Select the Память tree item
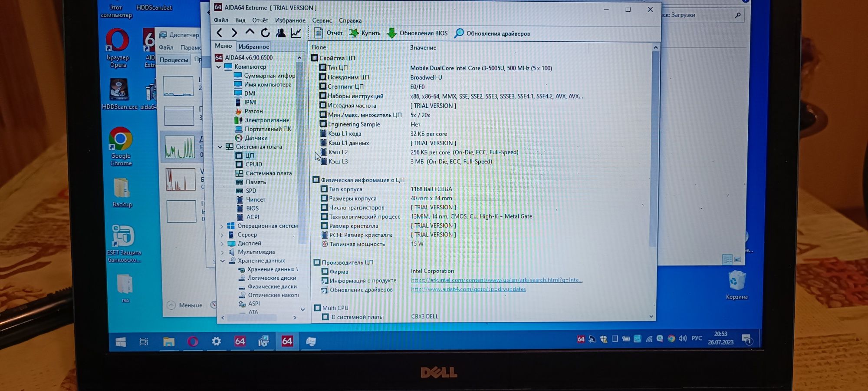868x391 pixels. pyautogui.click(x=251, y=182)
